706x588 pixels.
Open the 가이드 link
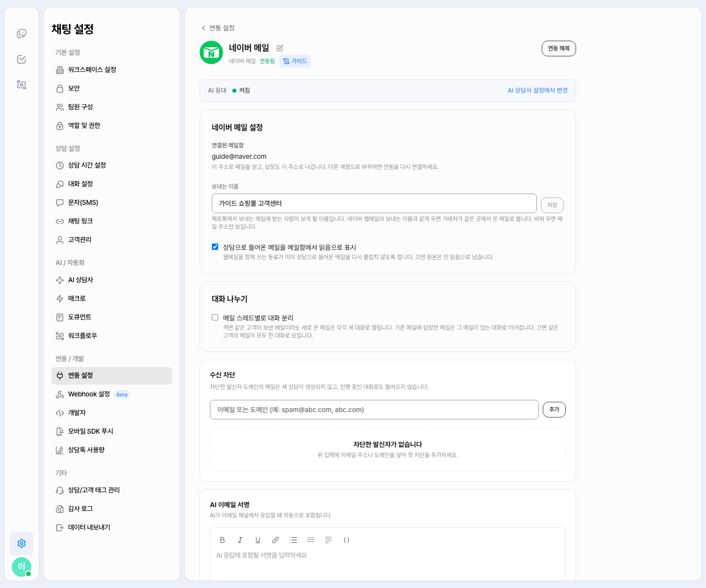pyautogui.click(x=295, y=61)
